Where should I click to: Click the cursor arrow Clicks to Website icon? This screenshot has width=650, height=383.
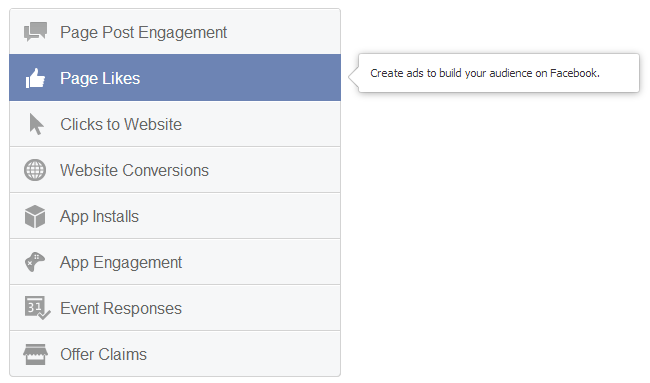(36, 124)
